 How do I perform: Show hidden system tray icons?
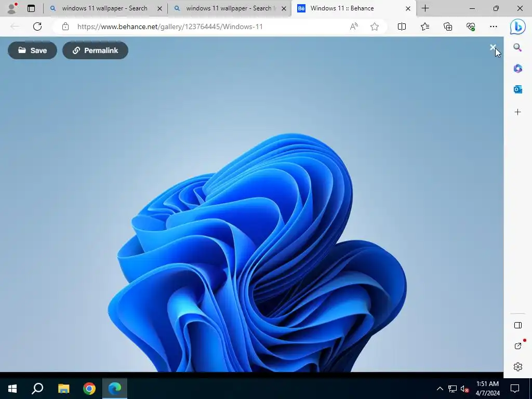(440, 389)
